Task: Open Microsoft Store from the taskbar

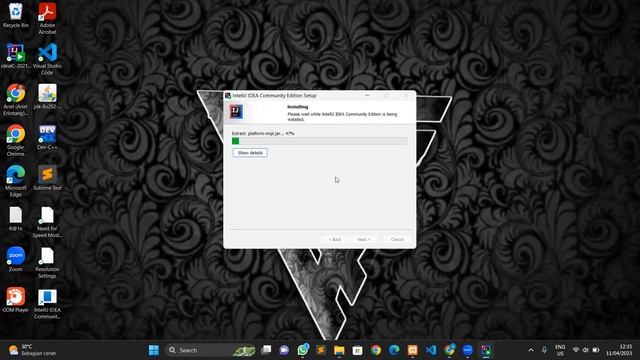Action: point(358,350)
